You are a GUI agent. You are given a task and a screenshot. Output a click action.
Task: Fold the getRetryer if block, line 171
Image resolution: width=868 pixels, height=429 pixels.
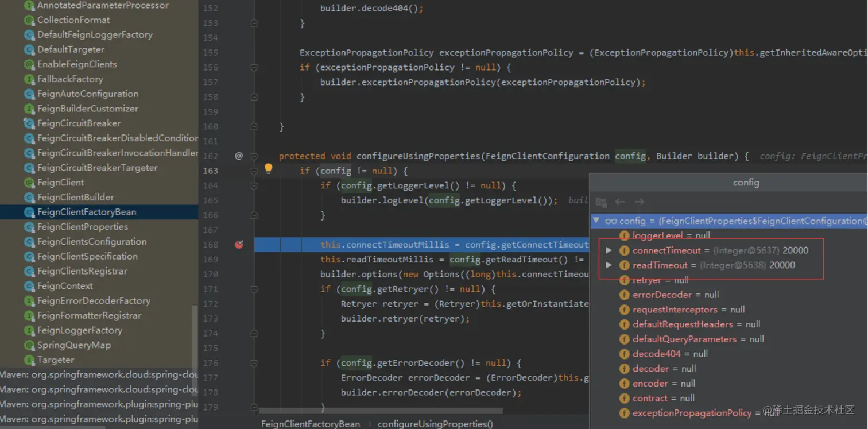(254, 289)
